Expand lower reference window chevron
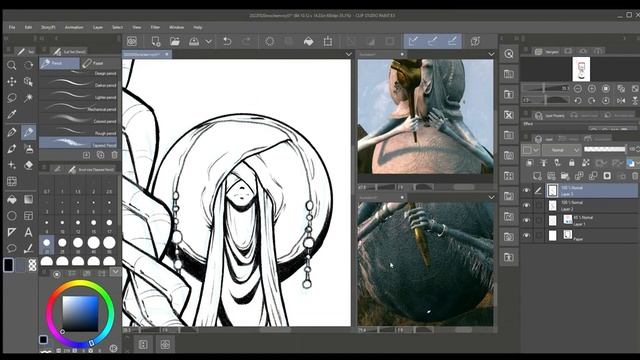The width and height of the screenshot is (640, 360). [491, 197]
